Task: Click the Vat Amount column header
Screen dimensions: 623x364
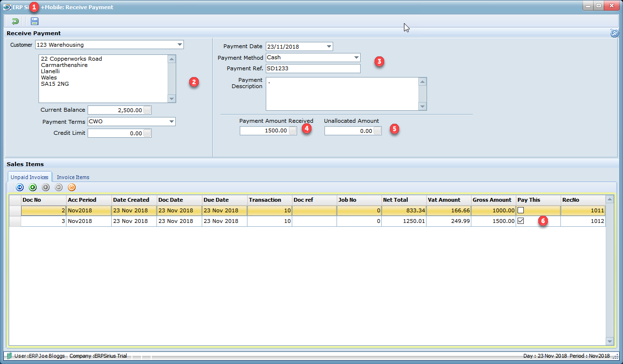Action: tap(449, 200)
